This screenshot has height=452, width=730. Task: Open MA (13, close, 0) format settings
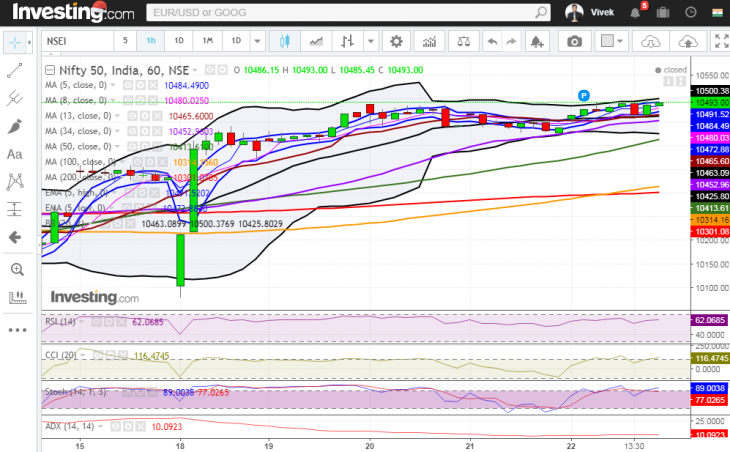pos(145,116)
